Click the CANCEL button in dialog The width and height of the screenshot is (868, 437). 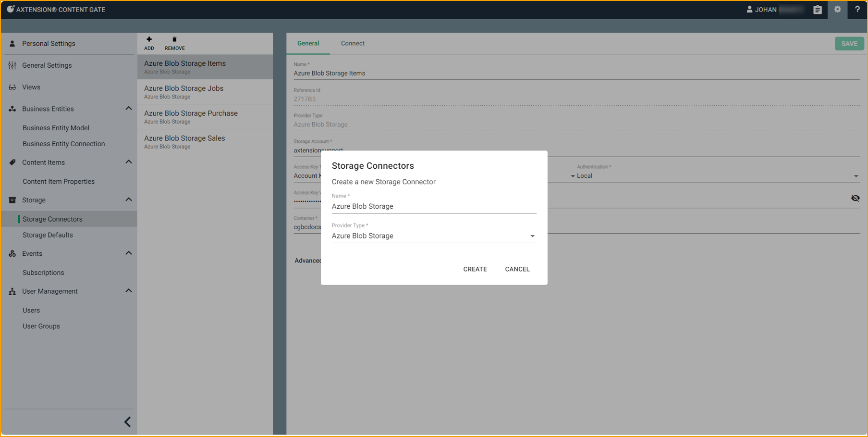517,269
